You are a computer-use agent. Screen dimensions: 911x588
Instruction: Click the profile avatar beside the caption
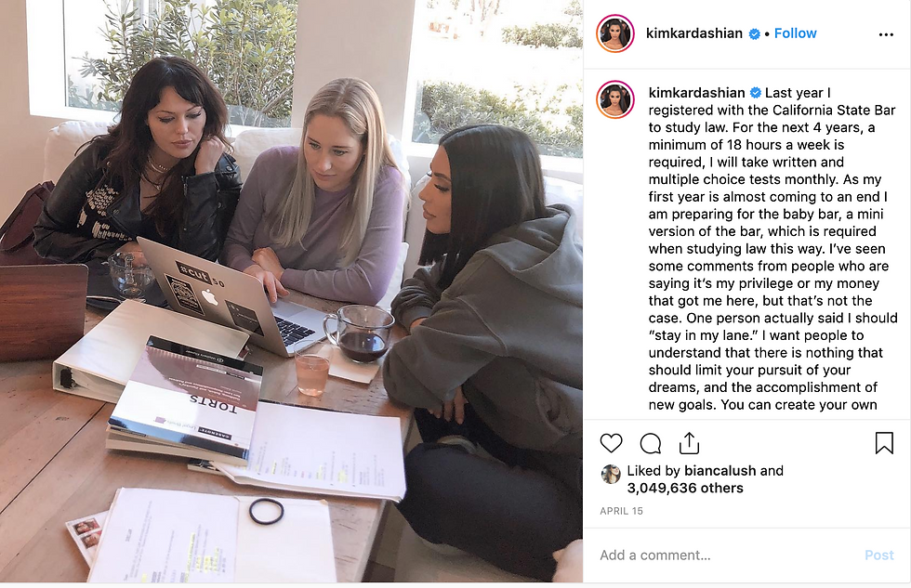(x=615, y=99)
